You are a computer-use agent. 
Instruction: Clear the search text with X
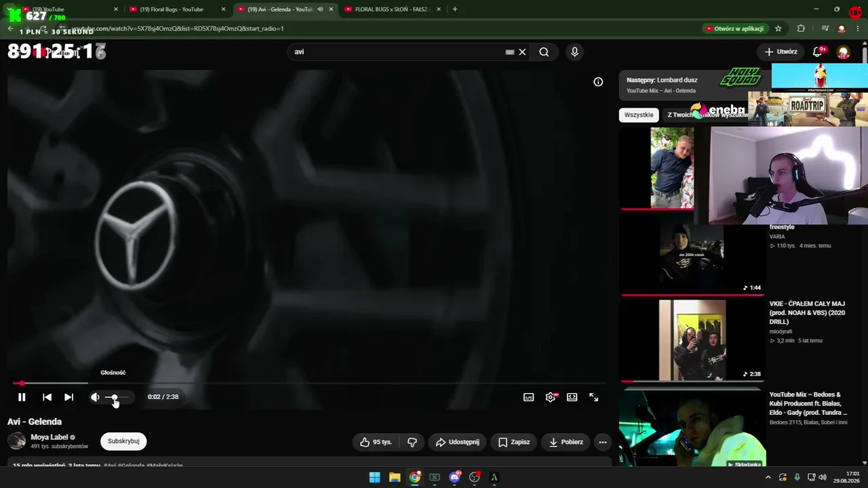522,52
